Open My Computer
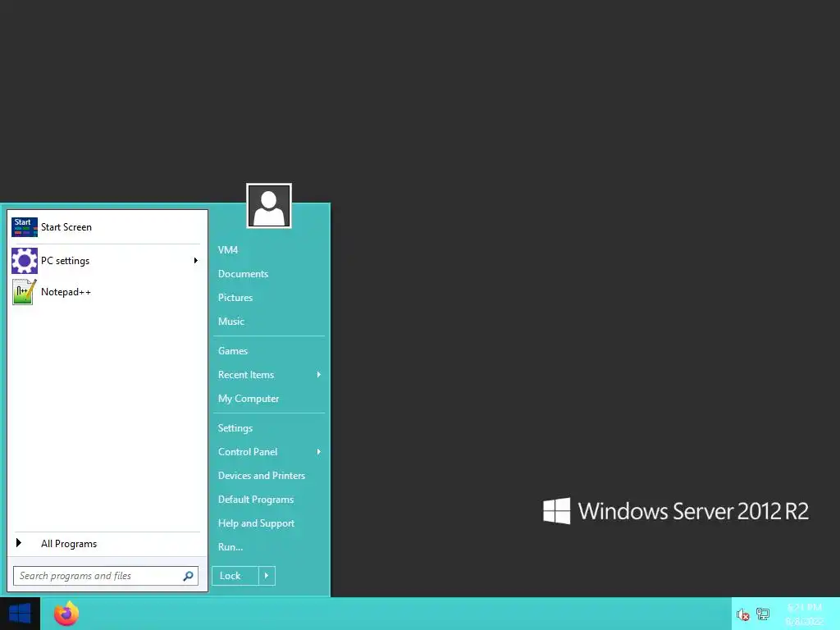Image resolution: width=840 pixels, height=630 pixels. (x=248, y=399)
